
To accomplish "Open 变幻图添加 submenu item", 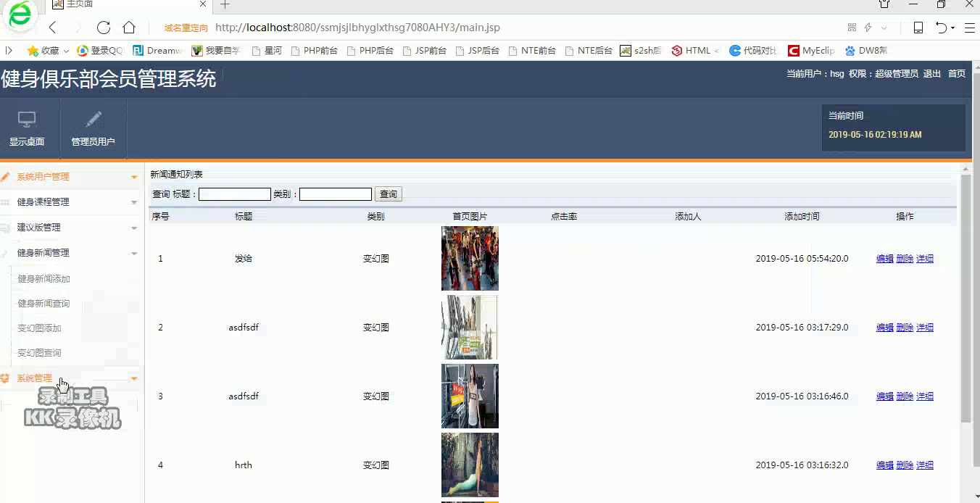I will tap(39, 328).
